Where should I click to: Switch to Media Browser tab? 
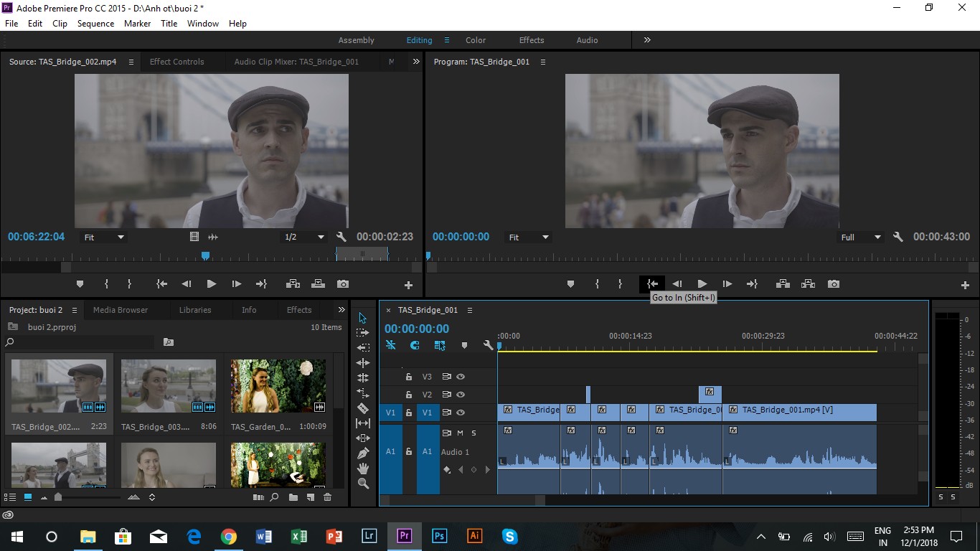click(121, 310)
